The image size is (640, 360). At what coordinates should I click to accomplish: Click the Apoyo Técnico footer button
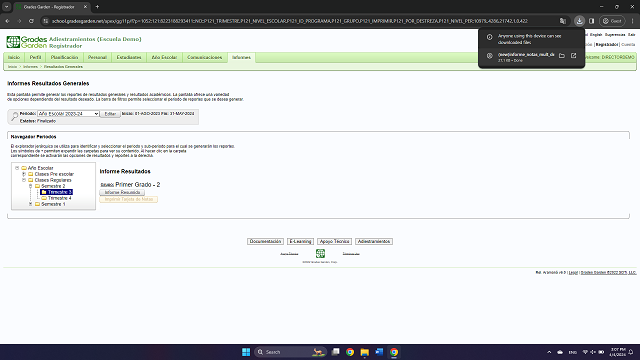[x=334, y=241]
